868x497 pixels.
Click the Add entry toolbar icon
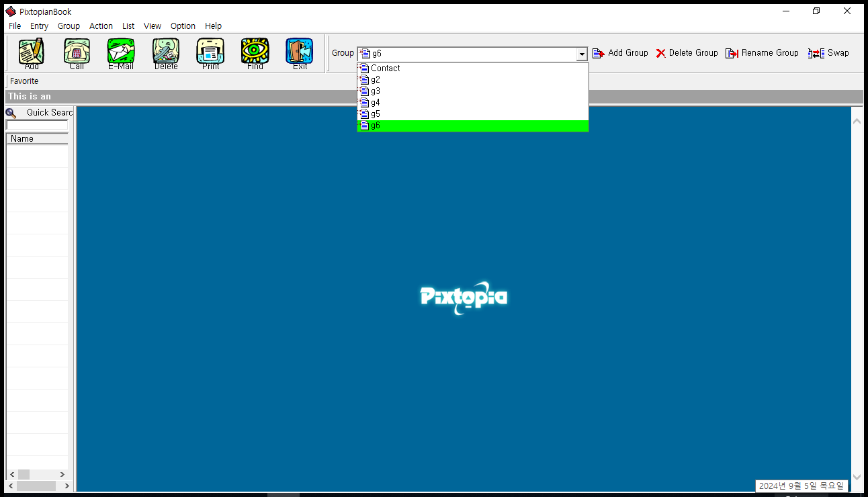click(31, 52)
